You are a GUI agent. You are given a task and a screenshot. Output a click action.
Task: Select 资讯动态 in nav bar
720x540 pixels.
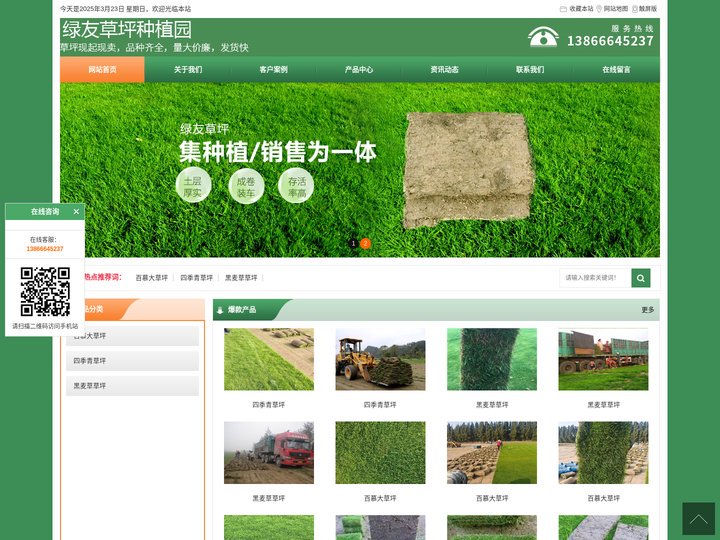click(x=444, y=69)
